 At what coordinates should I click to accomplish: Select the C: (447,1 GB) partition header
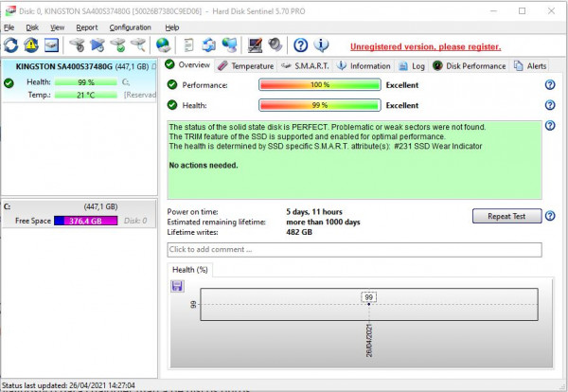79,206
